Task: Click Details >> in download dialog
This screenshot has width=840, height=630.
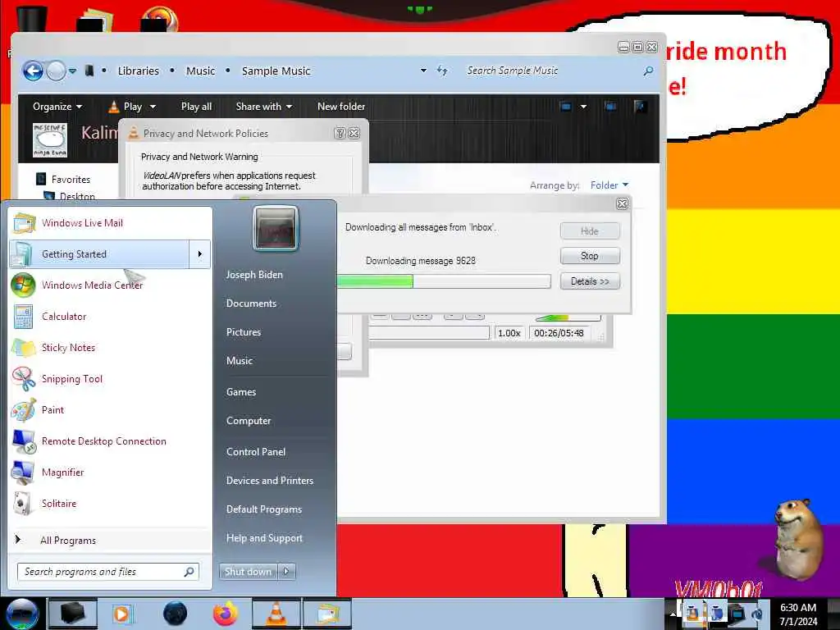Action: point(590,281)
